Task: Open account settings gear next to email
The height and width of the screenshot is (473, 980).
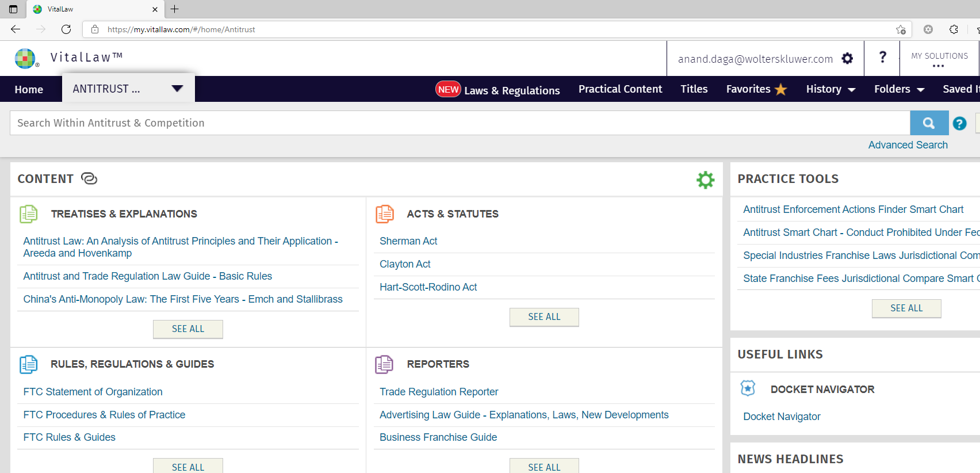Action: click(x=847, y=58)
